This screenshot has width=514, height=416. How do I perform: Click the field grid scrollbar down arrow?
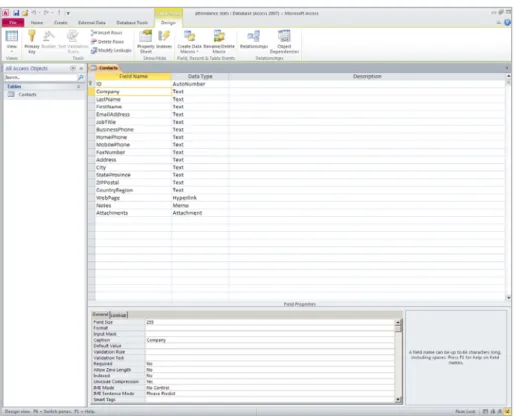[509, 298]
